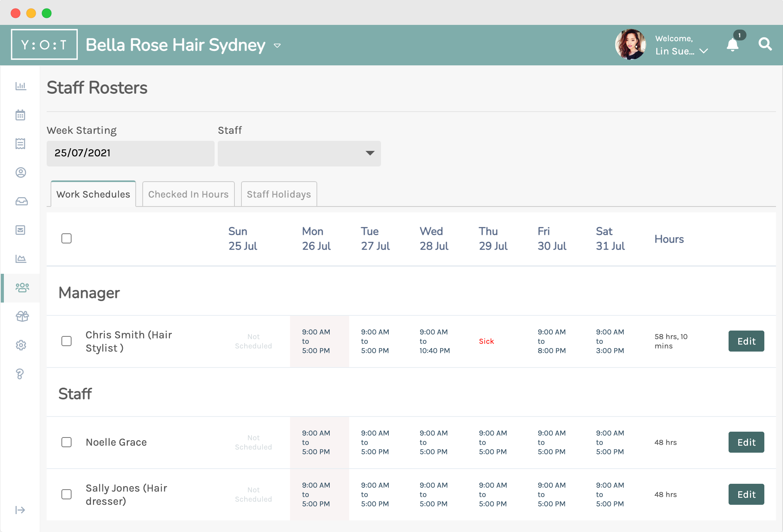Screen dimensions: 783x532
Task: Open notifications bell icon
Action: [x=733, y=45]
